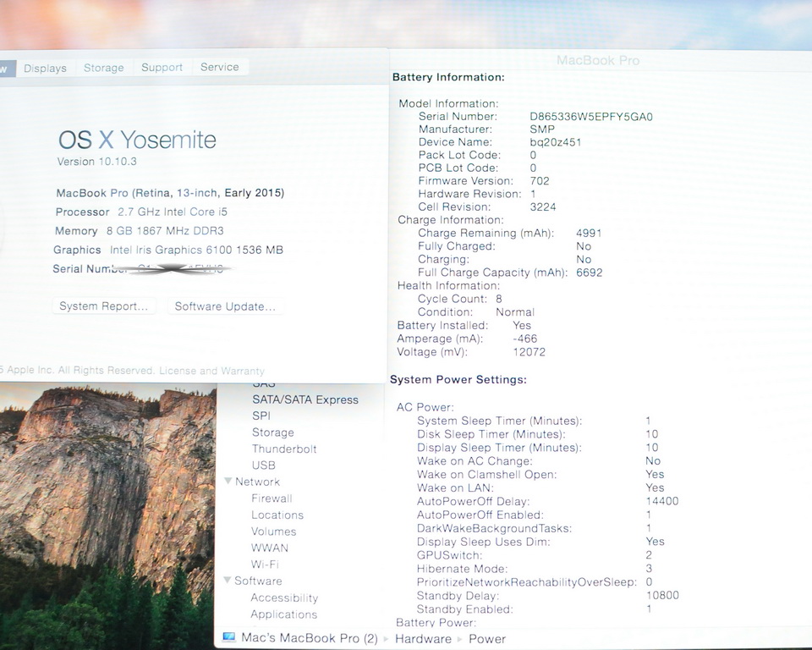The width and height of the screenshot is (812, 650).
Task: Click the OS X Yosemite title
Action: [x=137, y=140]
